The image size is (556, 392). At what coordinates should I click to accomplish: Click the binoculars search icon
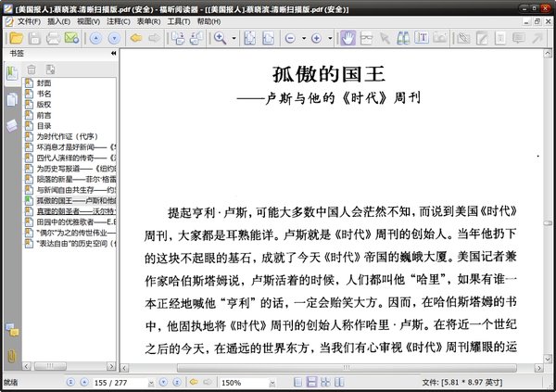403,38
